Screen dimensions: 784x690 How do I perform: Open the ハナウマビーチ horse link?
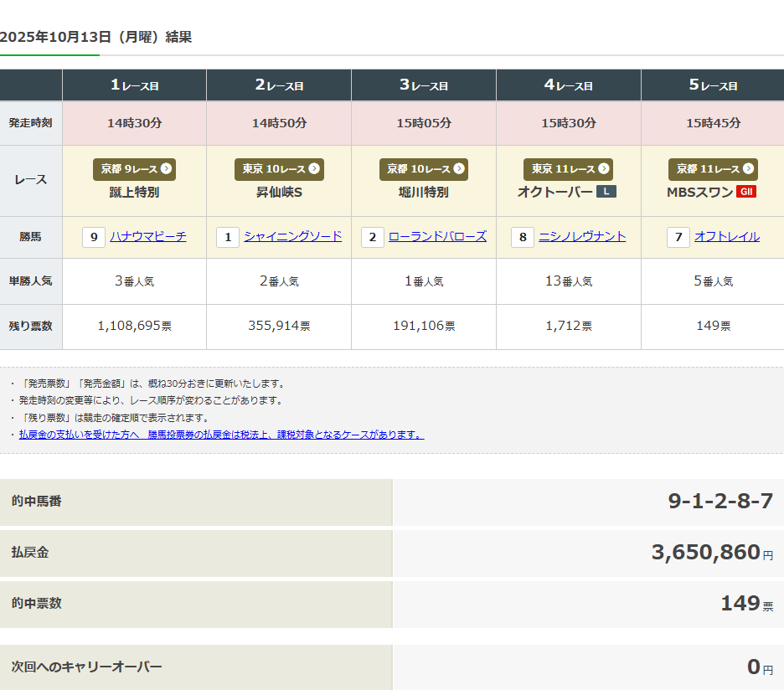point(148,237)
